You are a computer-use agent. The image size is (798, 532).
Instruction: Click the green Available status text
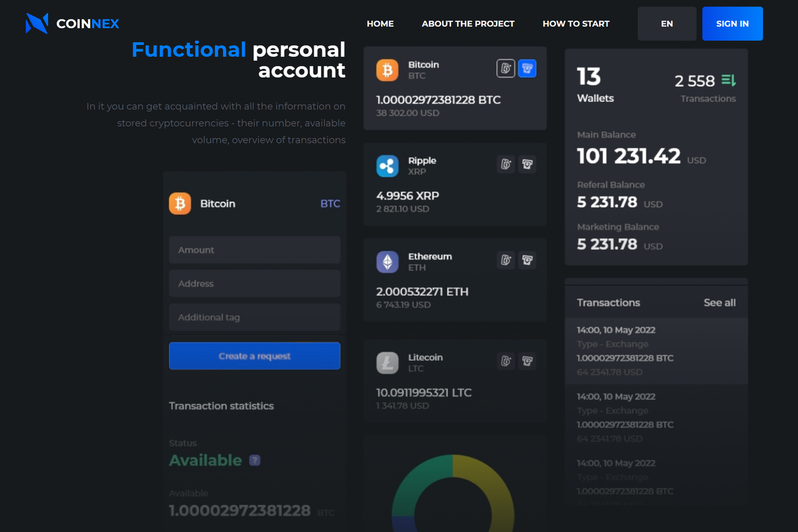pyautogui.click(x=206, y=460)
